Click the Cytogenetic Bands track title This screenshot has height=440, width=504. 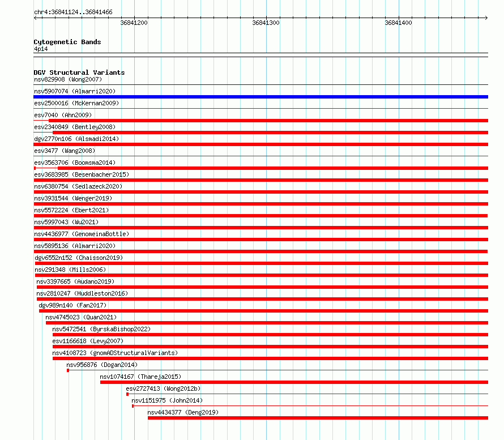click(67, 42)
